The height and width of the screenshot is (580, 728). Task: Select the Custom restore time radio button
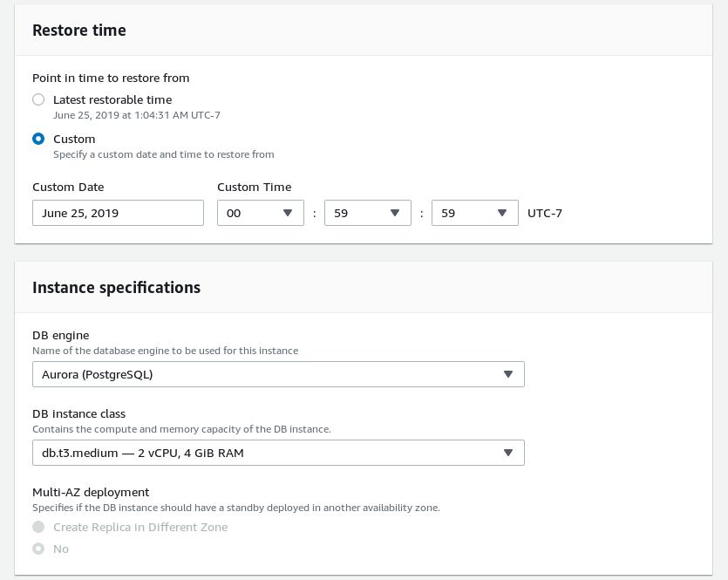(x=38, y=139)
